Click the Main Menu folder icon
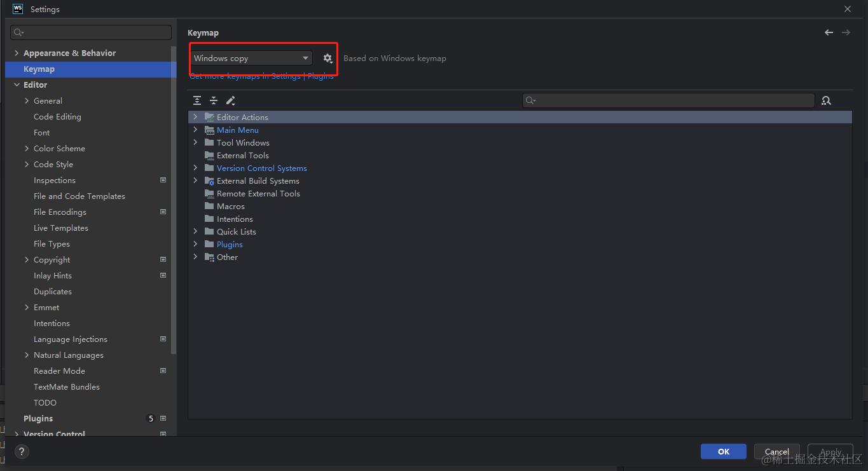 pyautogui.click(x=209, y=130)
